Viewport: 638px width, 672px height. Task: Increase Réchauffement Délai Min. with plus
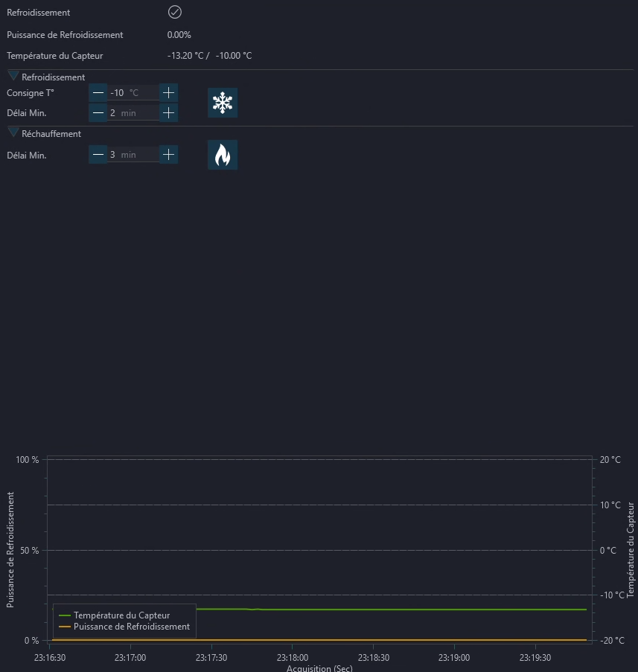(168, 155)
